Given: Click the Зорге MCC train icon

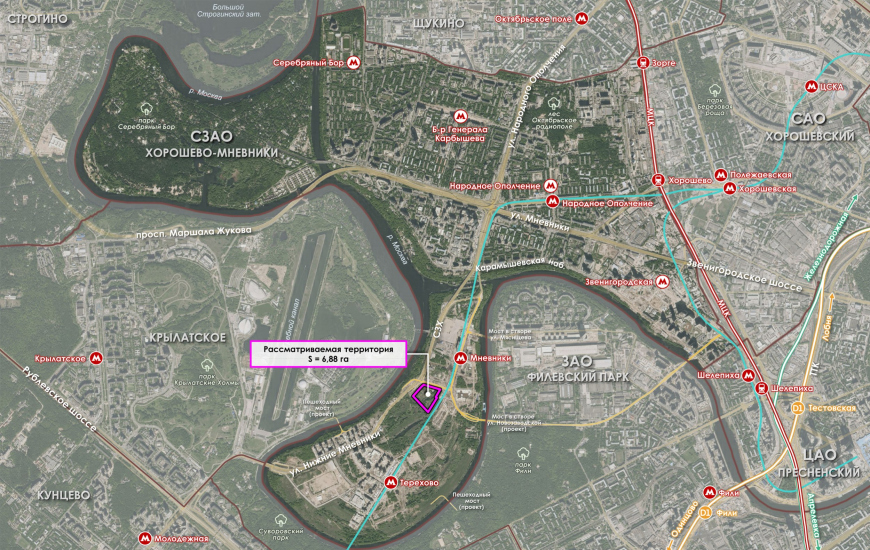Looking at the screenshot, I should coord(644,63).
